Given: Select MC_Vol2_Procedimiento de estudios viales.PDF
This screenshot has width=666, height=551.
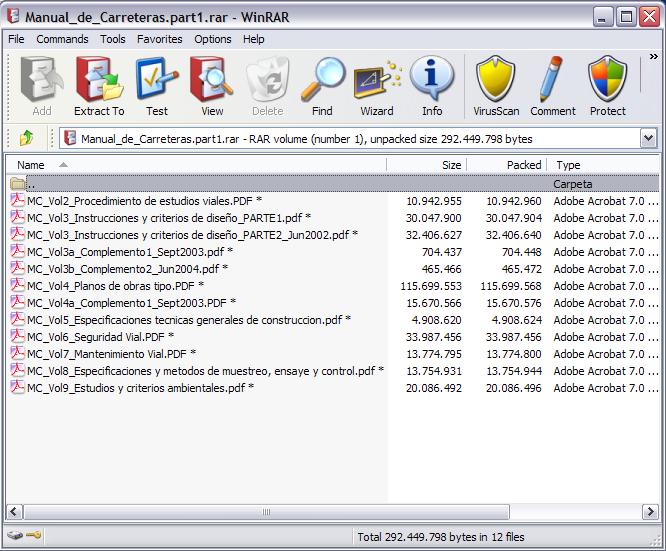Looking at the screenshot, I should click(144, 201).
